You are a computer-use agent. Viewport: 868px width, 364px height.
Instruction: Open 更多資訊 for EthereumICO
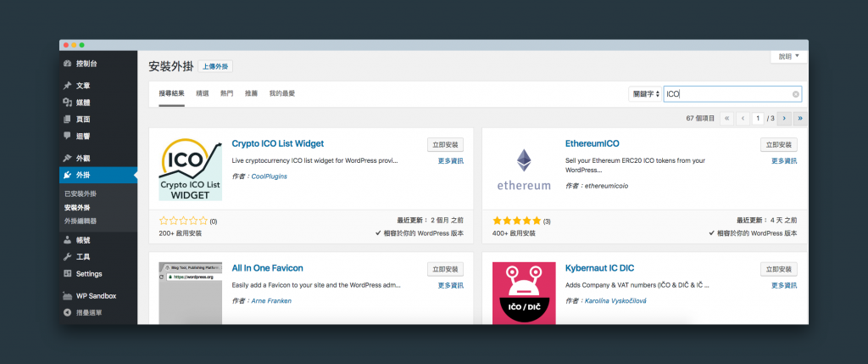(x=784, y=161)
